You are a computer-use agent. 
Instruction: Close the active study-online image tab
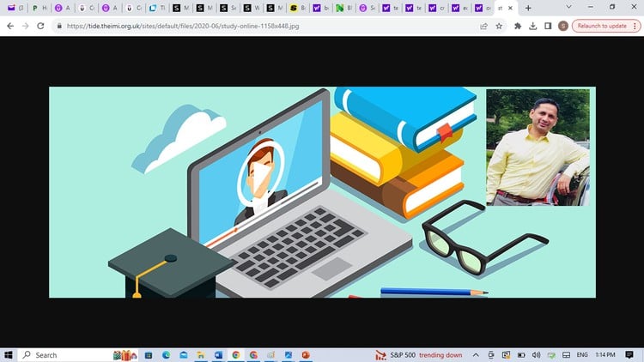(x=512, y=8)
